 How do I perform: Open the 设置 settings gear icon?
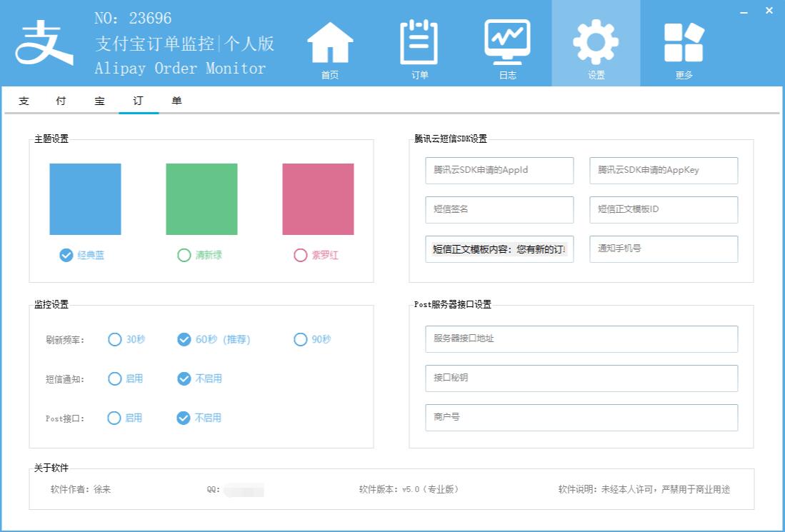(596, 43)
